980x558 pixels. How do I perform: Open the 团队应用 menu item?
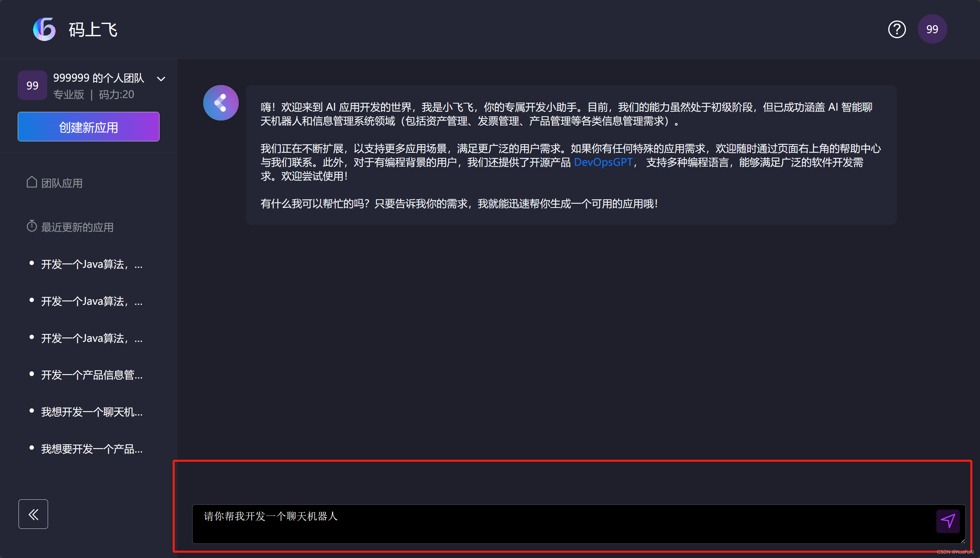[62, 183]
